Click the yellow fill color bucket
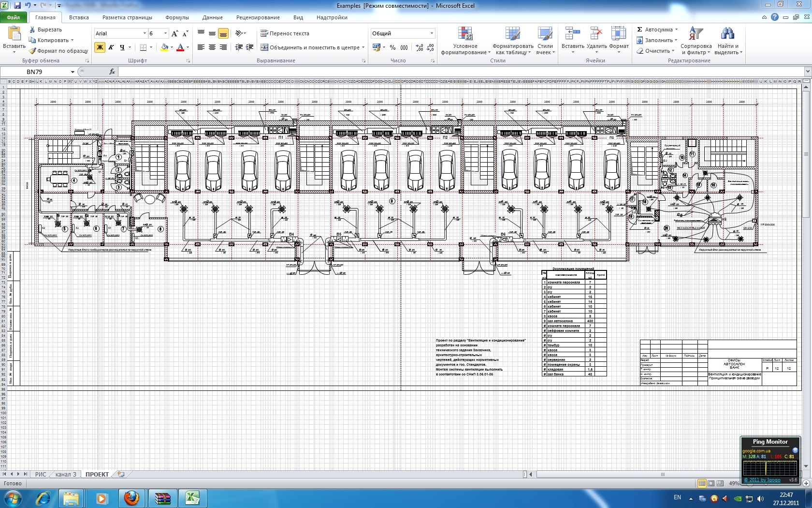Viewport: 812px width, 508px height. tap(164, 47)
